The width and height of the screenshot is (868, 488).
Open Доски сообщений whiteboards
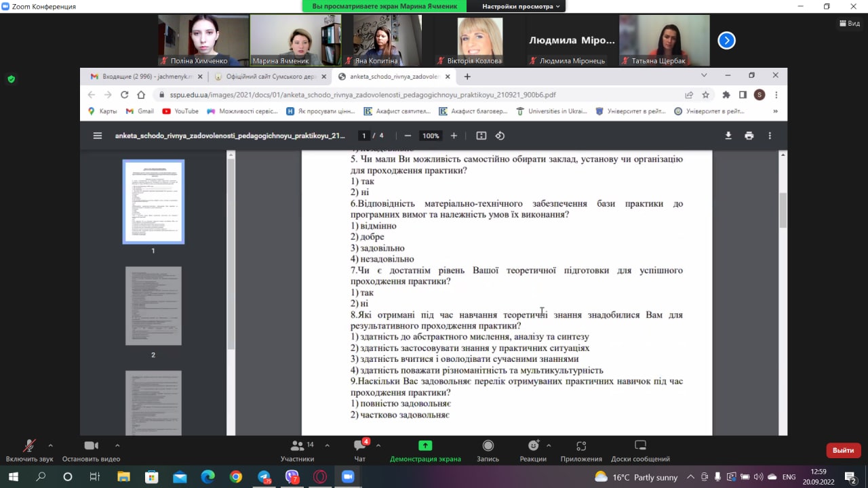[x=640, y=450]
